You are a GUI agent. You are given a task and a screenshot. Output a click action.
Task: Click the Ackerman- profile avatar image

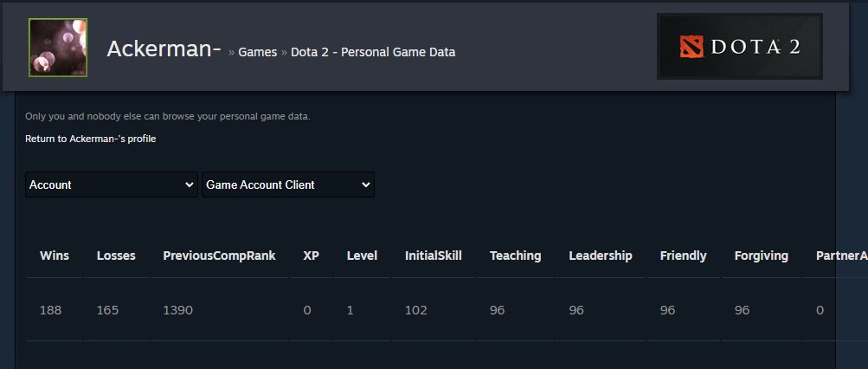[58, 47]
